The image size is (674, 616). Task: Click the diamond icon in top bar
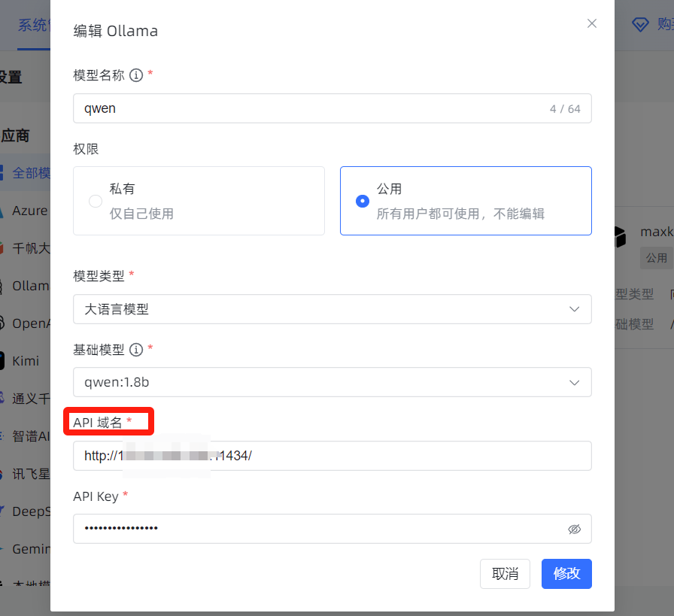point(640,24)
